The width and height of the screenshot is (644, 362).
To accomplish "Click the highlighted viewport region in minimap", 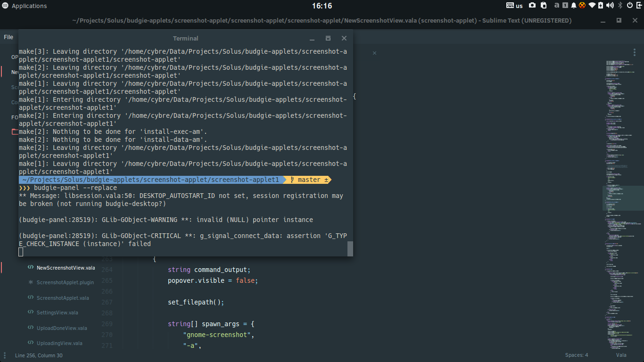I will click(623, 198).
